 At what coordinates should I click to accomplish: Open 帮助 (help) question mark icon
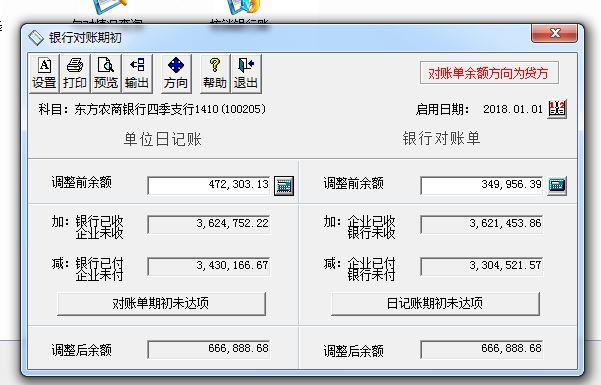(x=215, y=73)
